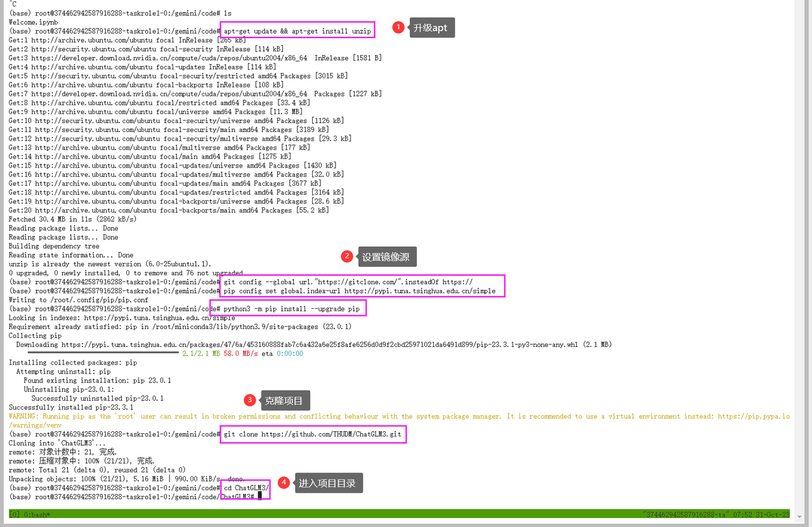Click the 'apt-get update && apt-get install unzip' command

tap(298, 31)
